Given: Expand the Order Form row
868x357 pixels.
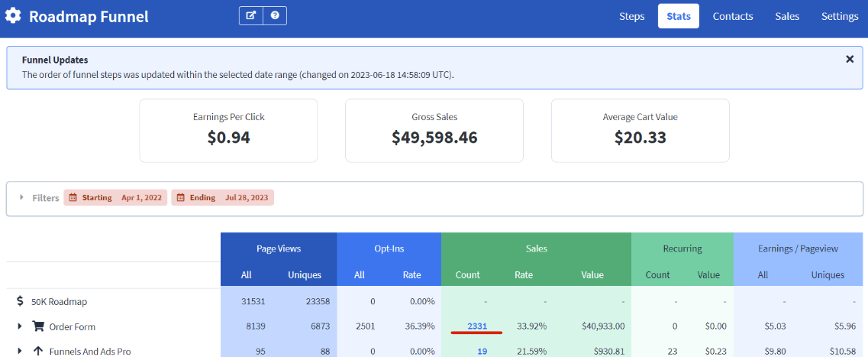Looking at the screenshot, I should pos(20,326).
